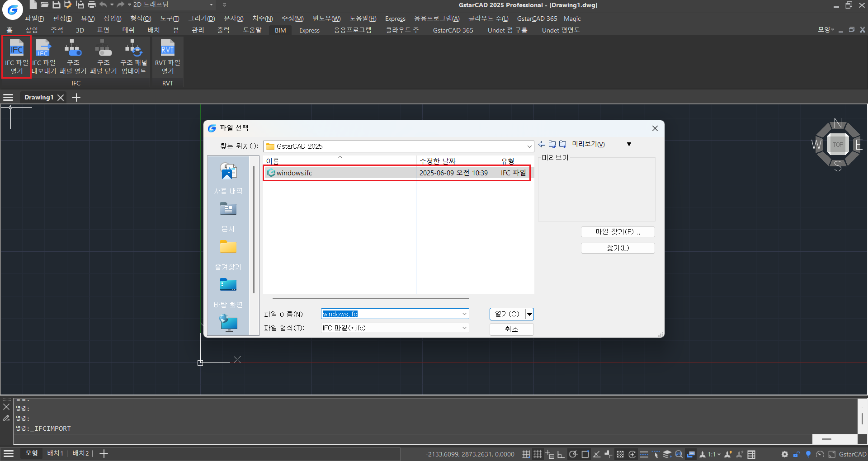This screenshot has width=868, height=461.
Task: Toggle grid display in status bar
Action: (538, 454)
